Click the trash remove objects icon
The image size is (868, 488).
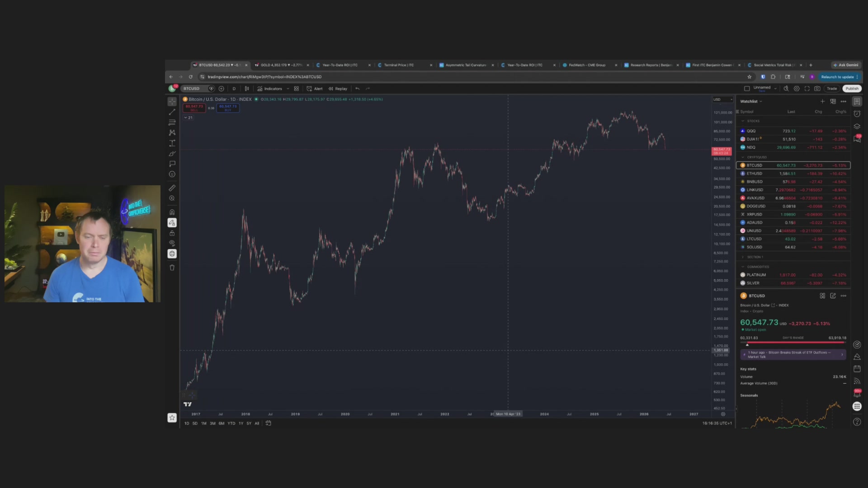[172, 267]
